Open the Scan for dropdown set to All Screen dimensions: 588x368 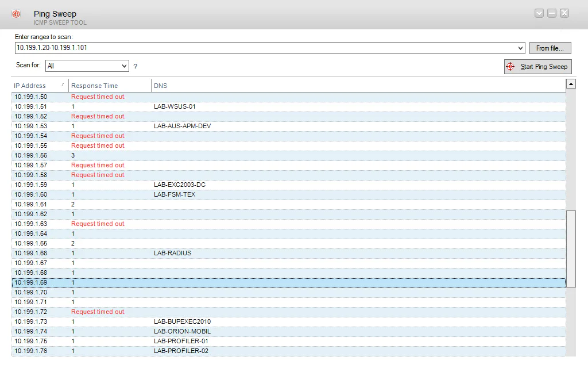87,66
